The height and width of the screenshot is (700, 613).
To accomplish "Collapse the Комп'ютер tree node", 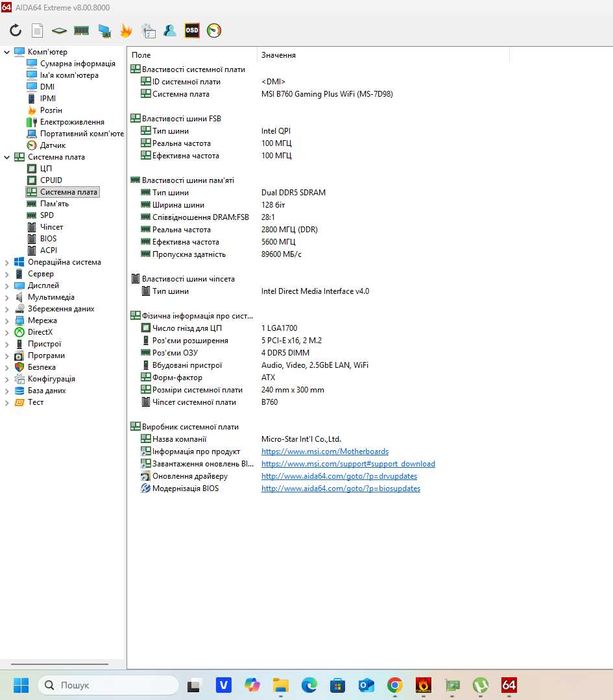I will (x=7, y=52).
